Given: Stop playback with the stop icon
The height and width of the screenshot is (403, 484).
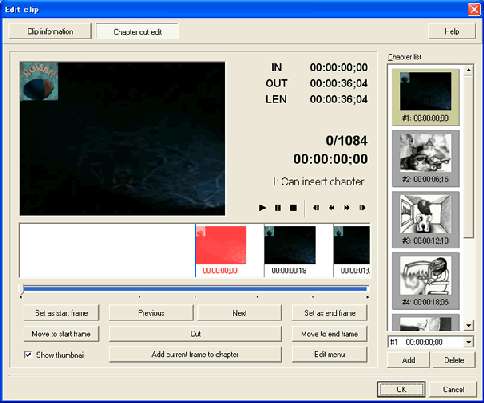Looking at the screenshot, I should (293, 208).
